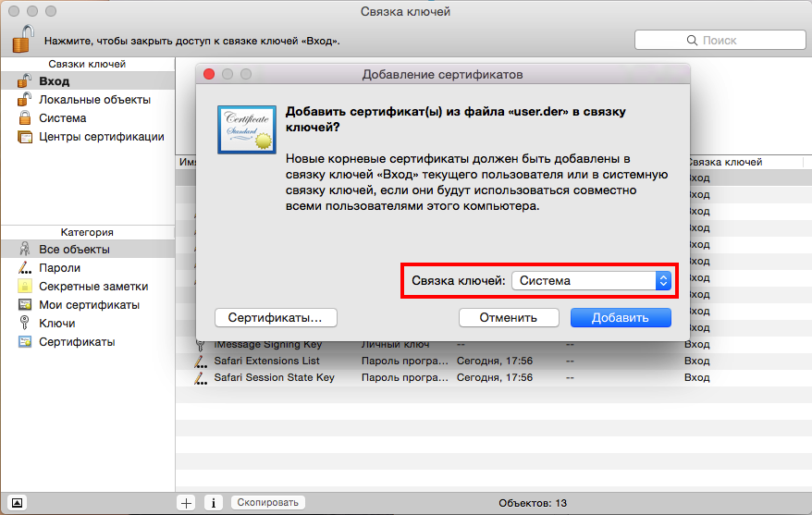Click the Связка ключей column header

tap(745, 162)
